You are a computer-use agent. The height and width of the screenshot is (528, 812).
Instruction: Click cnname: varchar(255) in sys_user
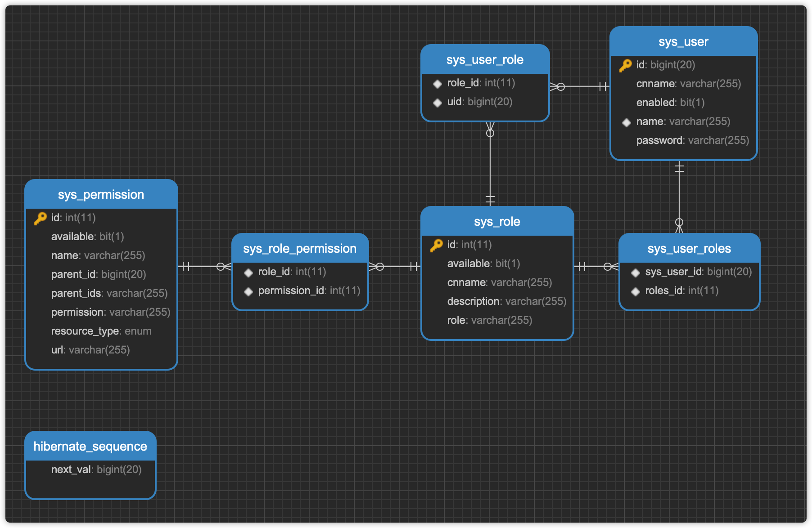coord(689,84)
